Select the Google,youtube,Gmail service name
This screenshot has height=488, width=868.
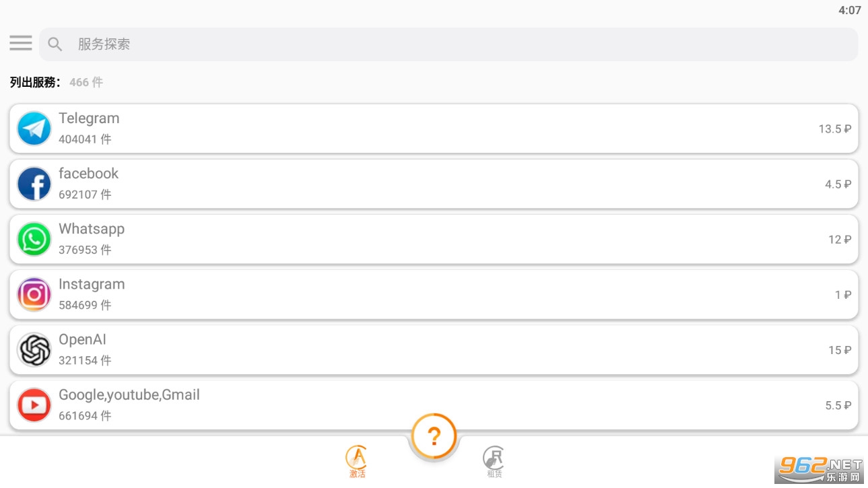[129, 395]
